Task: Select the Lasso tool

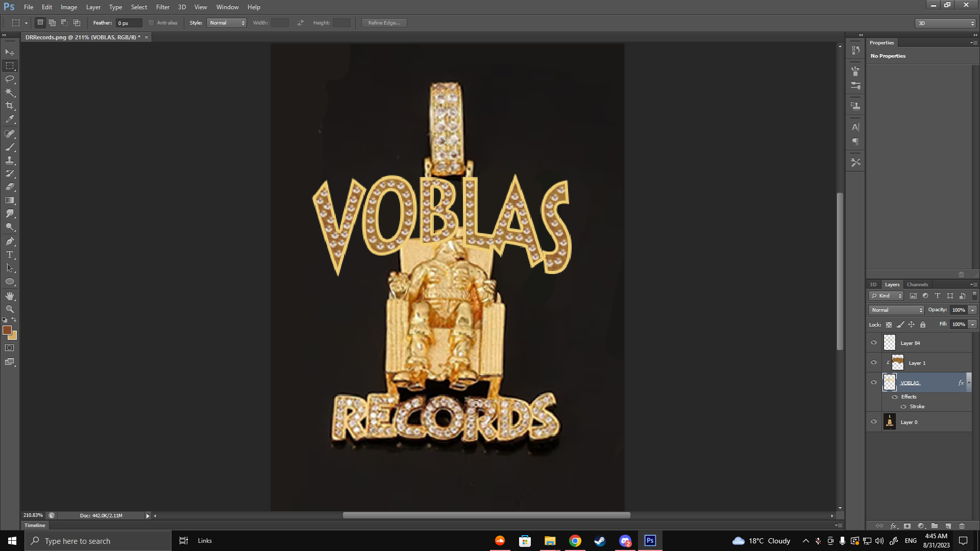Action: [x=10, y=79]
